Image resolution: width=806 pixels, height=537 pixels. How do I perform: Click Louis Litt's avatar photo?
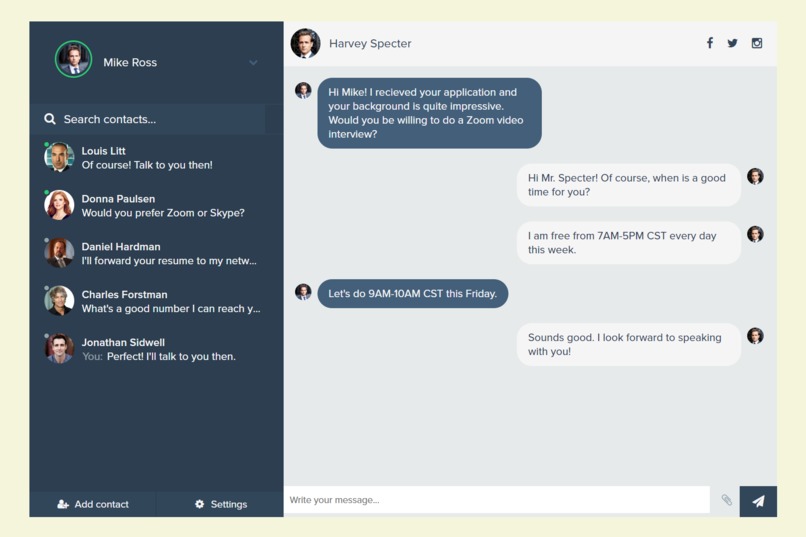click(x=59, y=157)
